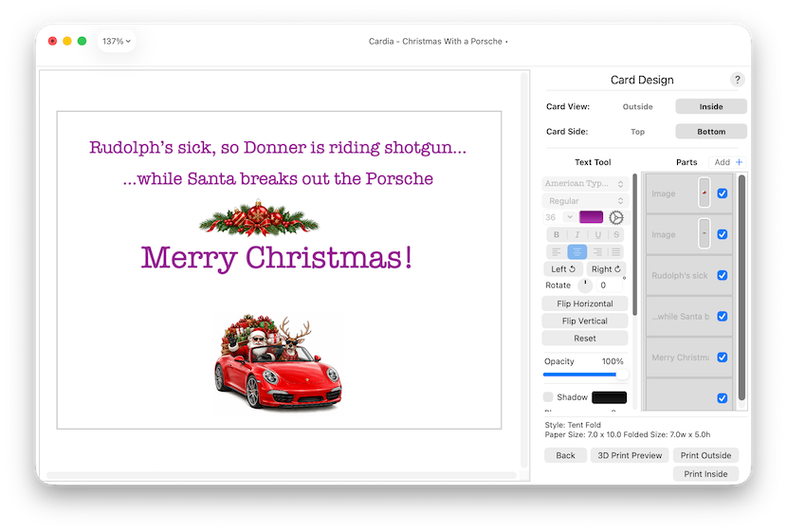Rotate text Right button
The height and width of the screenshot is (532, 787).
coord(606,269)
